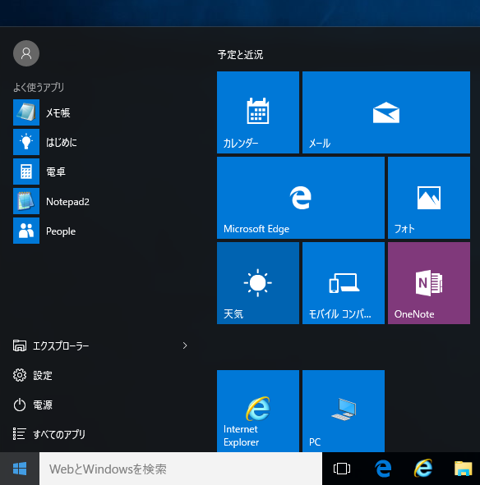Open File Explorer from the taskbar

463,469
